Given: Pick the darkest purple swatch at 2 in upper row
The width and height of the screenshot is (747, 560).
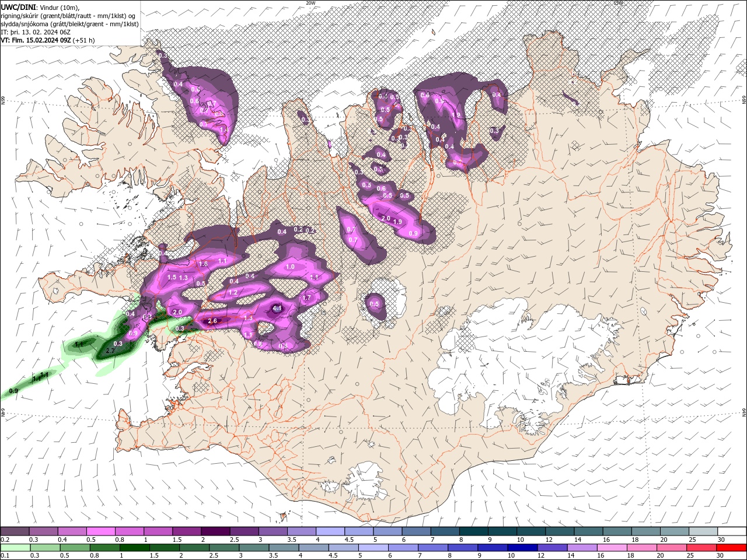Looking at the screenshot, I should (215, 531).
